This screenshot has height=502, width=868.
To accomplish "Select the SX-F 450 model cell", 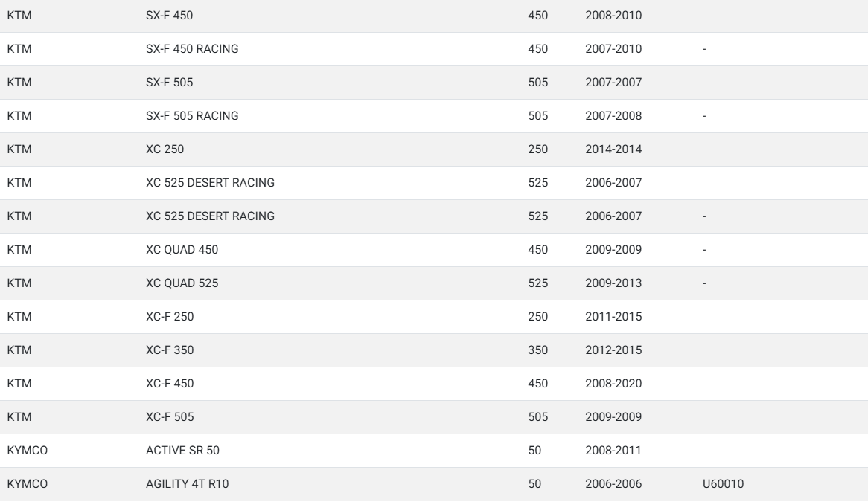I will [170, 16].
